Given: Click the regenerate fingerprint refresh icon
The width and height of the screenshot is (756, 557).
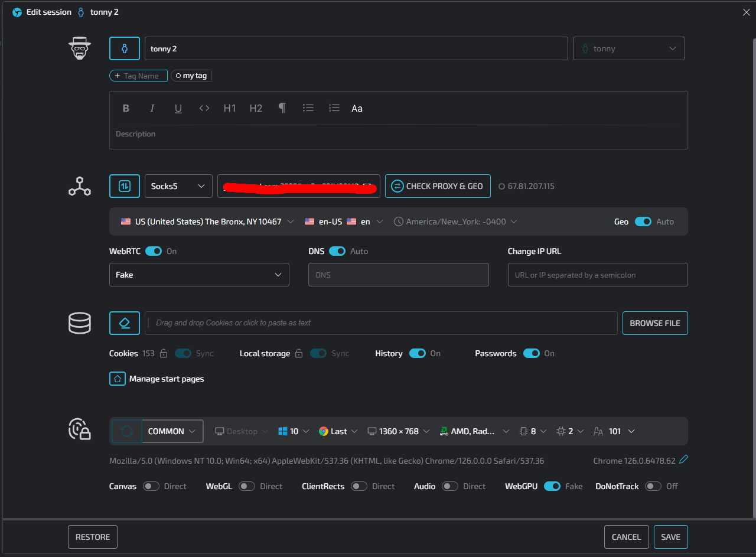Looking at the screenshot, I should click(127, 431).
